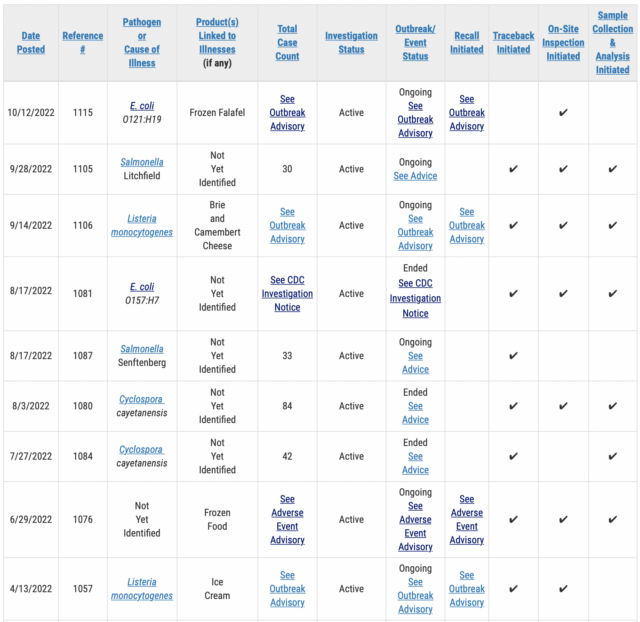Click On-Site Inspection checkmark in row 1115
This screenshot has width=640, height=622.
pos(563,113)
